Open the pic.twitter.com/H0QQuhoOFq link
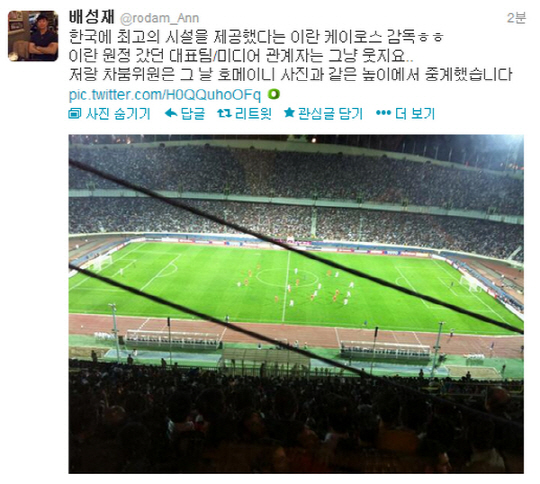The width and height of the screenshot is (540, 484). 165,94
